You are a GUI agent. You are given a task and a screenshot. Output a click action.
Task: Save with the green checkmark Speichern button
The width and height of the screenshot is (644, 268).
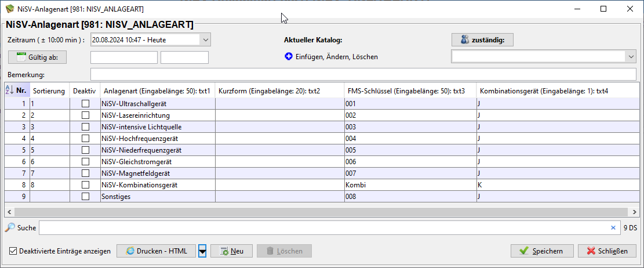[x=541, y=251]
